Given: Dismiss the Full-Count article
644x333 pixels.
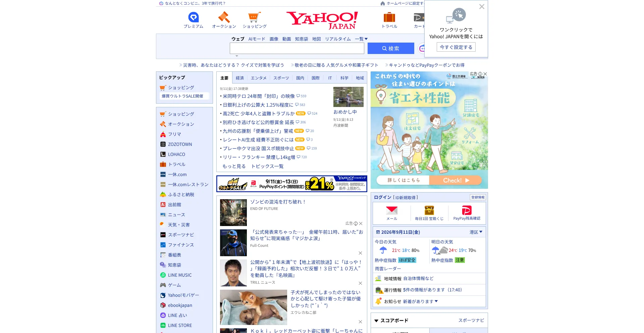Looking at the screenshot, I should point(360,253).
